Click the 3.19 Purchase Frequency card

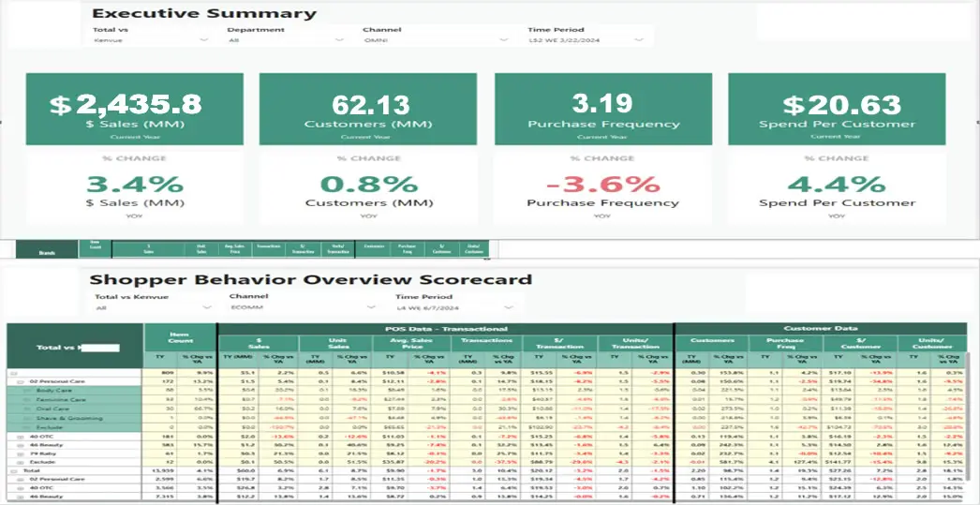point(602,107)
